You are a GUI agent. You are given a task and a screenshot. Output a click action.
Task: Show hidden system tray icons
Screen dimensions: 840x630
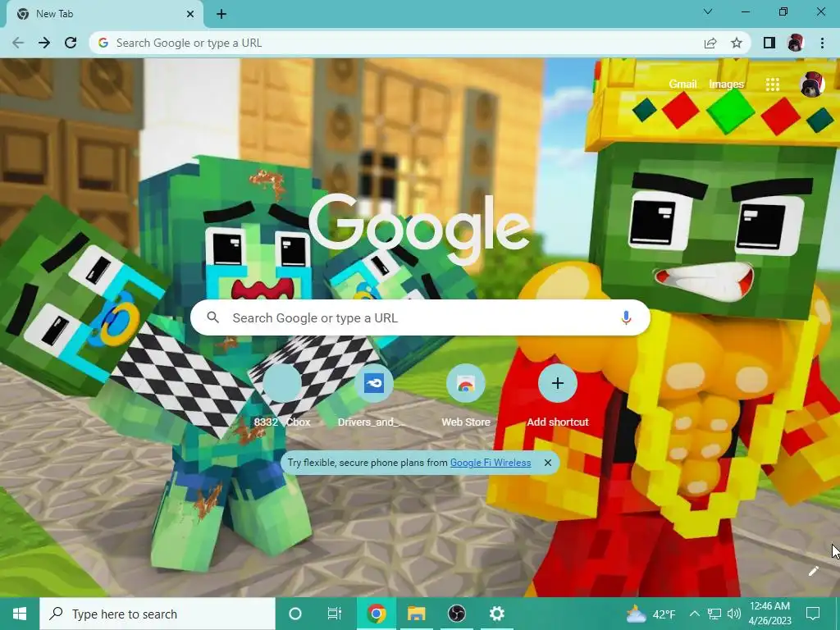(x=694, y=614)
